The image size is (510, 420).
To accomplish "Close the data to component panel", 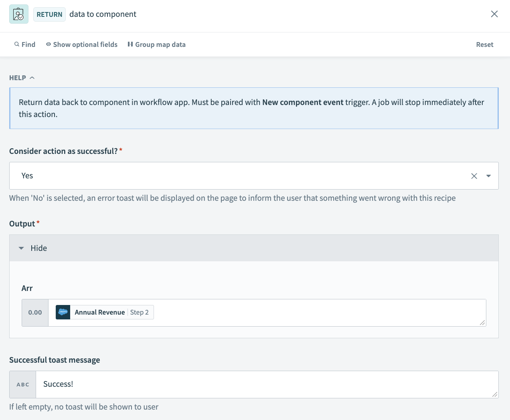I will 494,14.
